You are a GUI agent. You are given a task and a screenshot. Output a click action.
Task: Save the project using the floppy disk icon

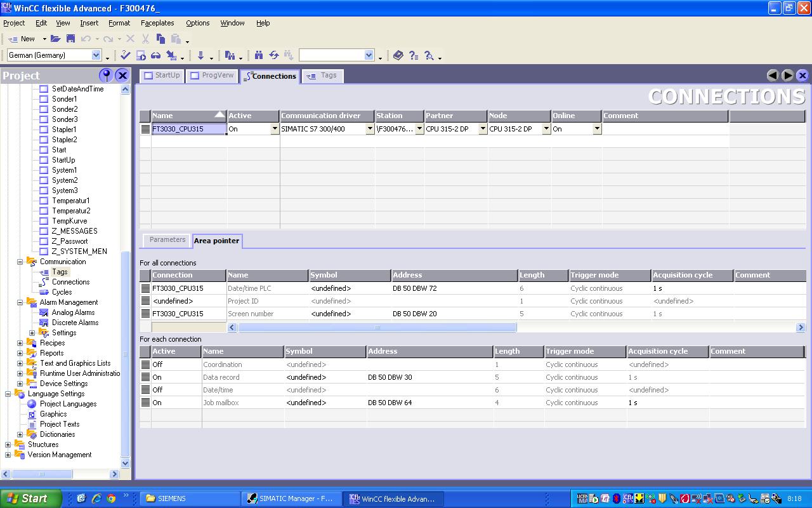[x=70, y=39]
